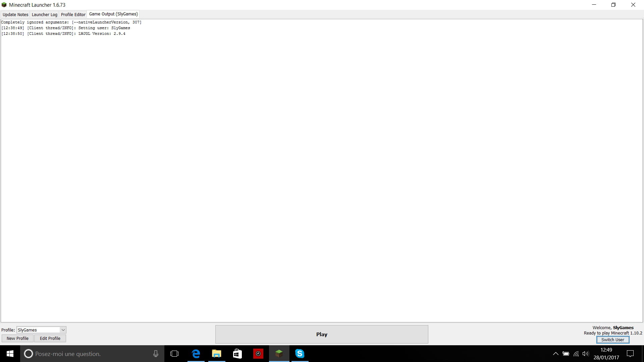Open the Wi-Fi network tray icon
Viewport: 644px width, 362px height.
(x=576, y=354)
